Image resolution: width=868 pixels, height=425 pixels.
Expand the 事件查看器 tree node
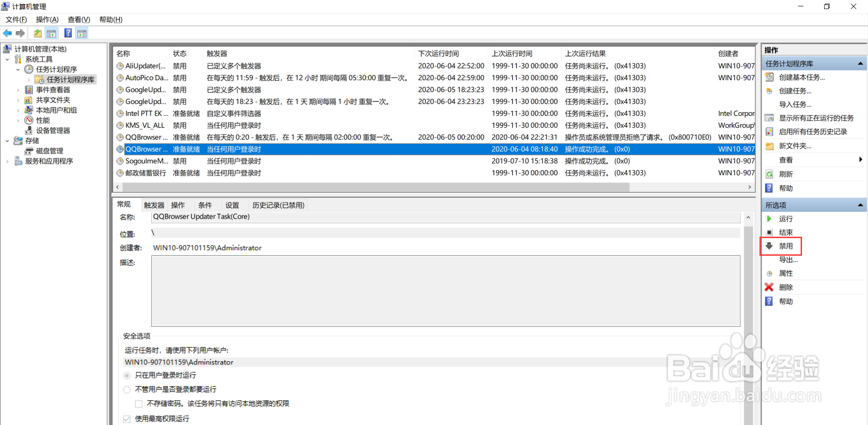tap(18, 90)
